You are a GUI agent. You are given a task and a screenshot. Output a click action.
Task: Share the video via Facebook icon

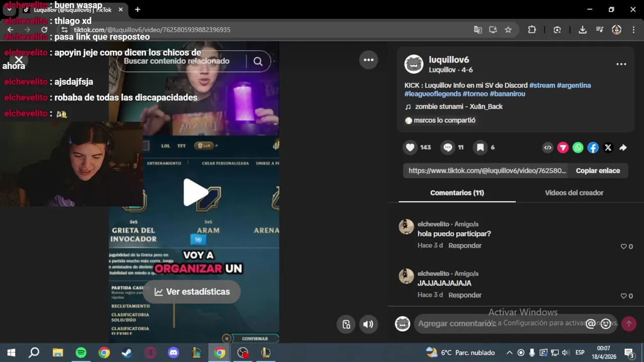(593, 147)
